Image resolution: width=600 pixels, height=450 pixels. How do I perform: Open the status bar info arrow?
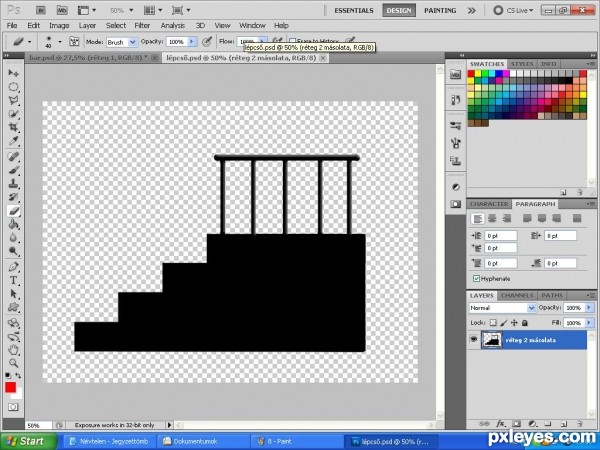(x=169, y=425)
